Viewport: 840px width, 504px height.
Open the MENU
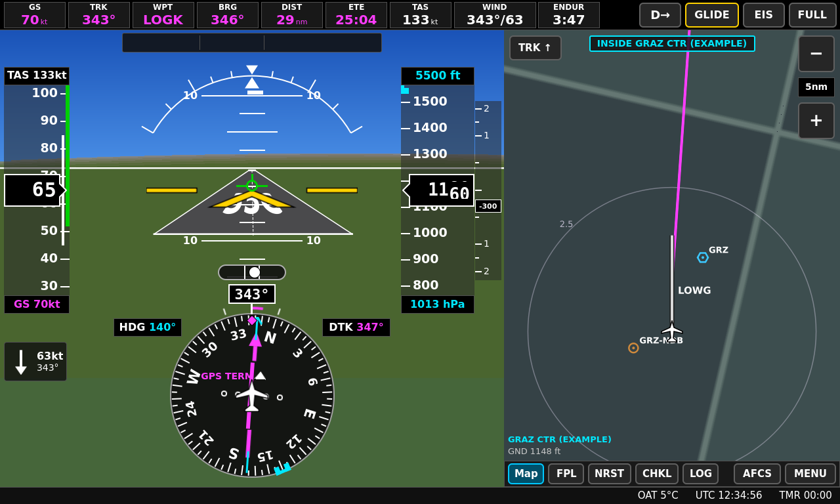(810, 474)
